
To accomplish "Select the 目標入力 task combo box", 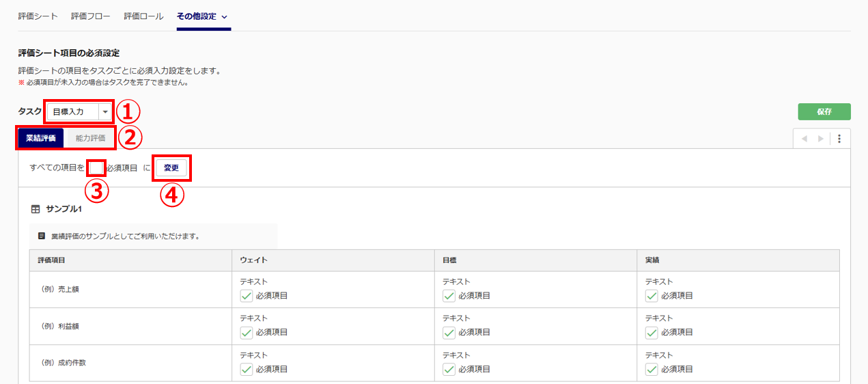I will (x=73, y=111).
